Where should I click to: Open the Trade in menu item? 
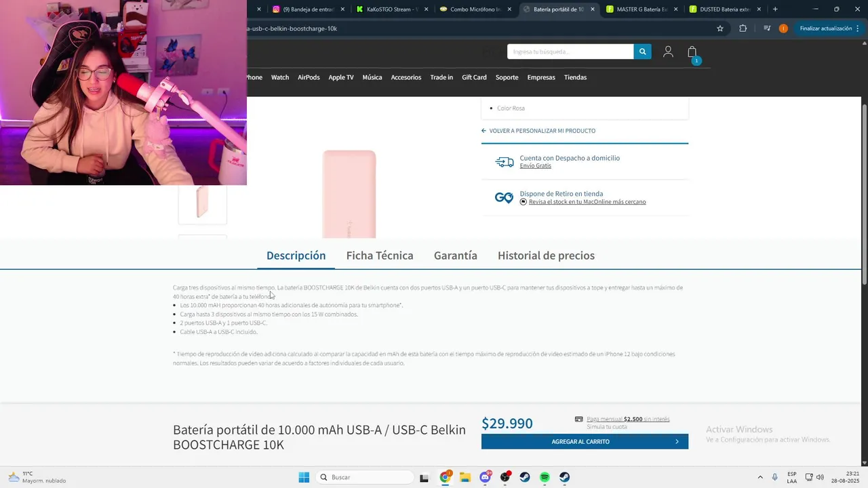coord(441,77)
